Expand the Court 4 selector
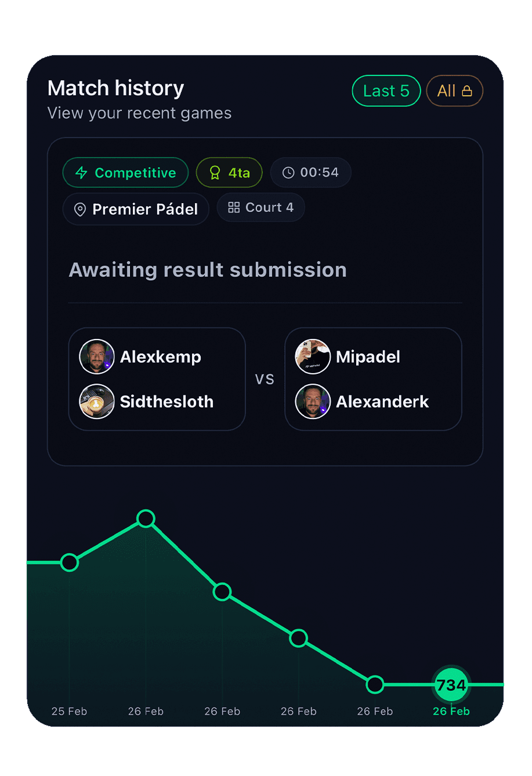 tap(260, 207)
